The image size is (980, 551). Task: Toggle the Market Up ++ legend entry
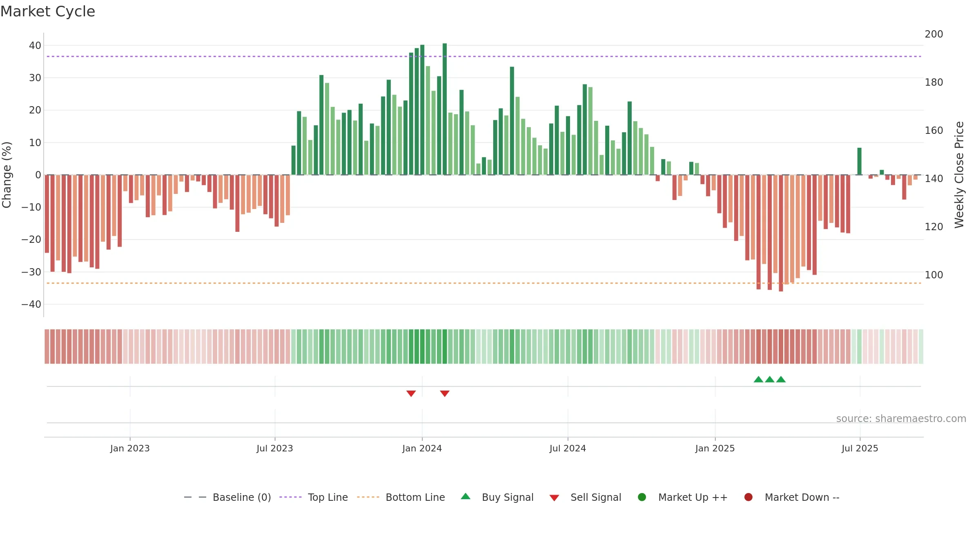pos(682,497)
